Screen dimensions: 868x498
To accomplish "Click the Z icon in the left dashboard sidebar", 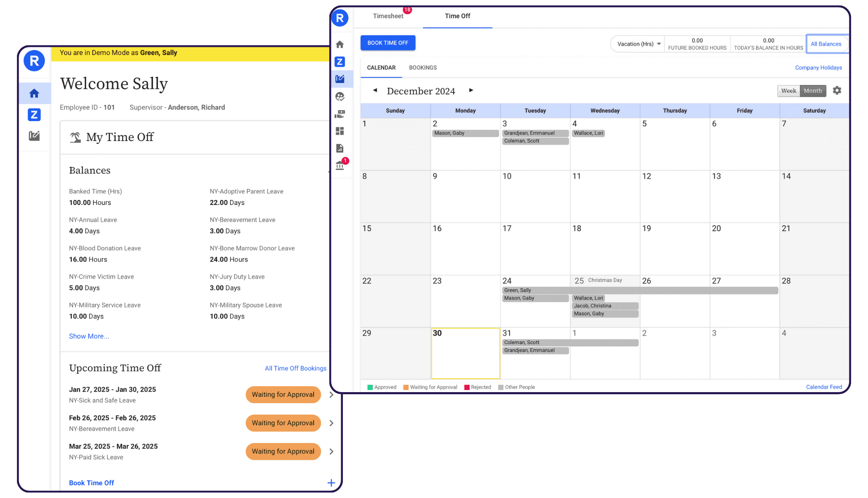I will 34,115.
